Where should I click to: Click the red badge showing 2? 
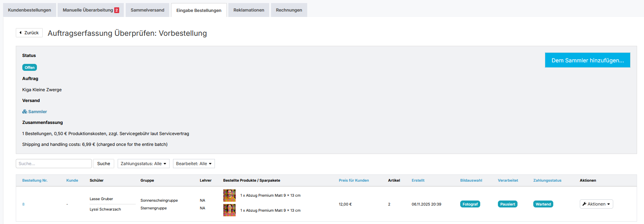click(117, 10)
